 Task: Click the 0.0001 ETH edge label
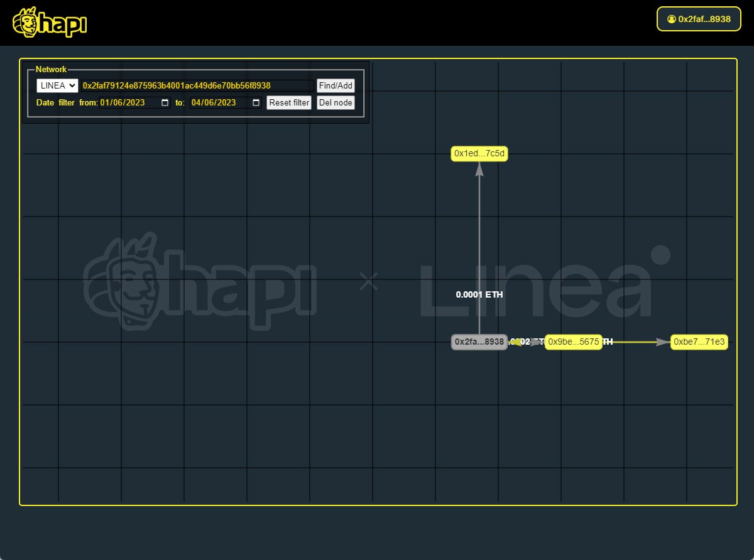479,294
